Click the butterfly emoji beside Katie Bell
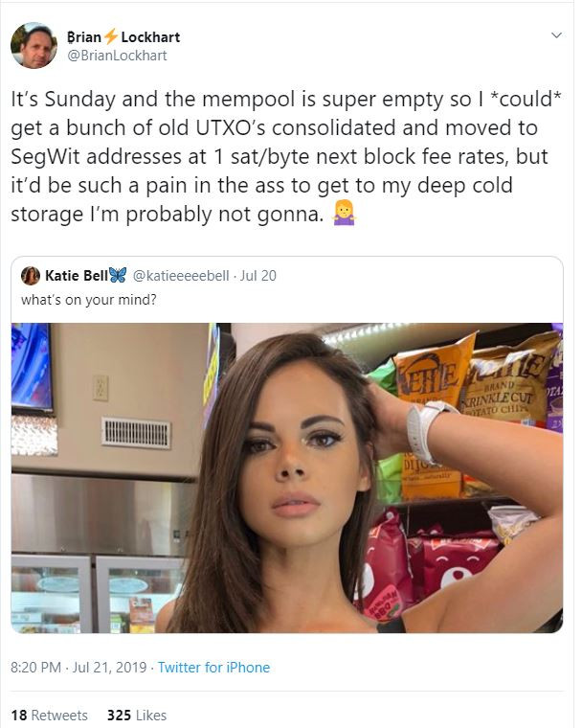Viewport: 582px width, 728px height. [118, 275]
